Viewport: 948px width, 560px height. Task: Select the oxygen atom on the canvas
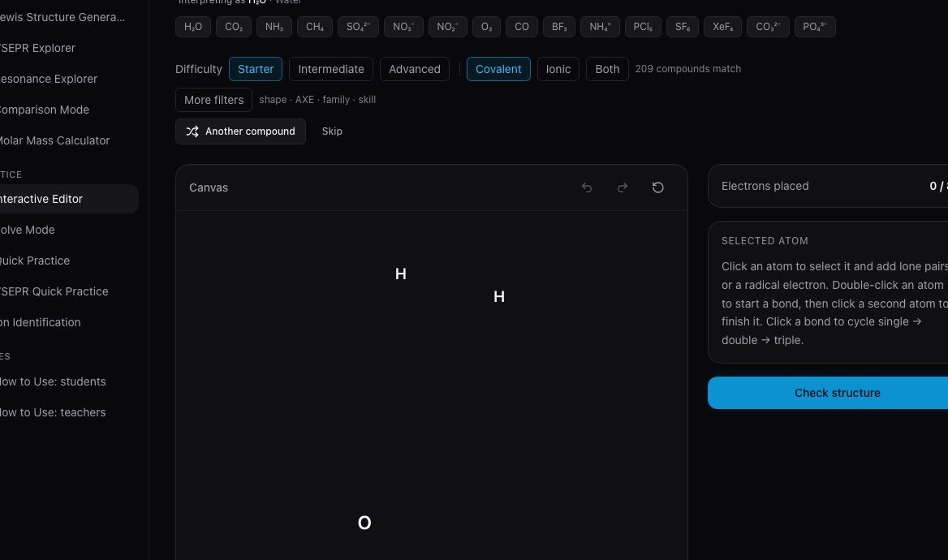[x=364, y=523]
